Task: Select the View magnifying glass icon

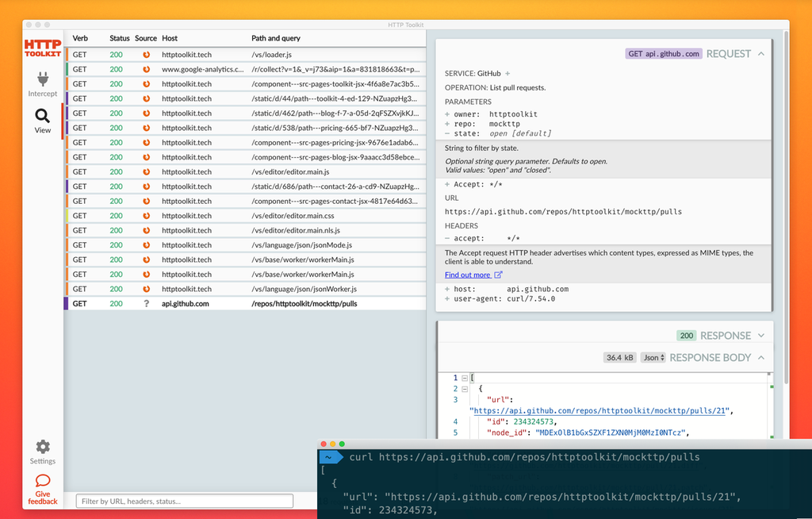Action: (42, 115)
